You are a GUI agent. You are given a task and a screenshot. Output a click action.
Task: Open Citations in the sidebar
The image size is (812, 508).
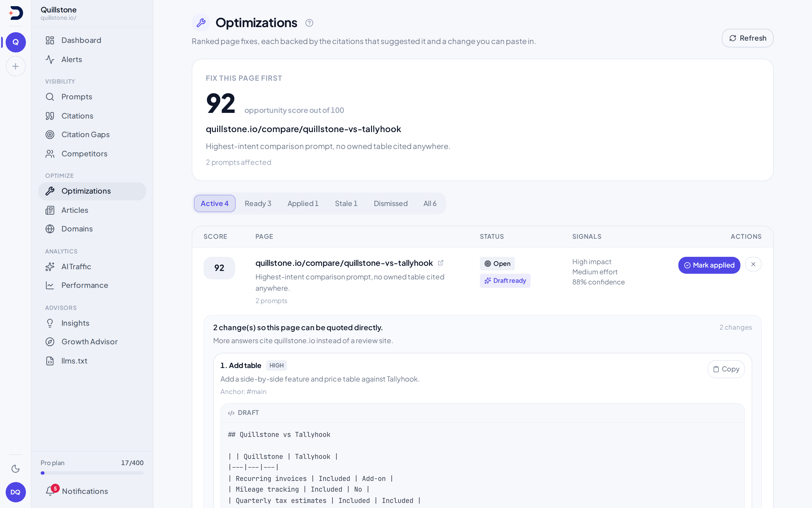point(92,116)
